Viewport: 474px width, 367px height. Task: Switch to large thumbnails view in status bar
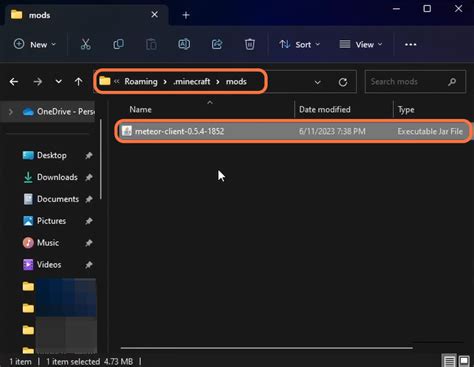[464, 361]
